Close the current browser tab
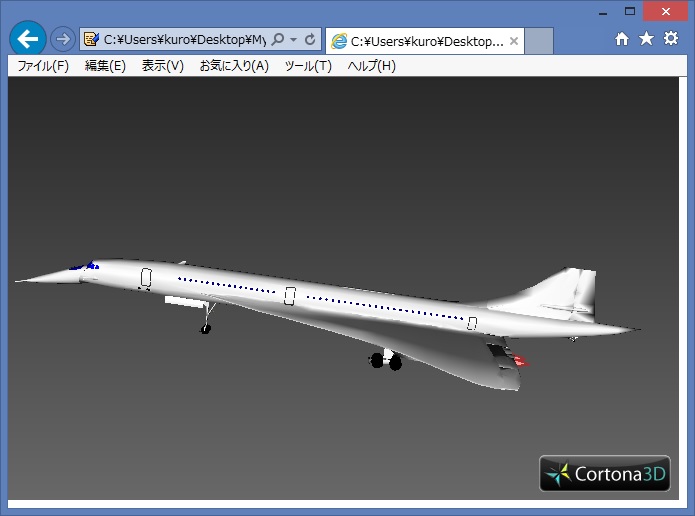The image size is (695, 516). tap(514, 41)
